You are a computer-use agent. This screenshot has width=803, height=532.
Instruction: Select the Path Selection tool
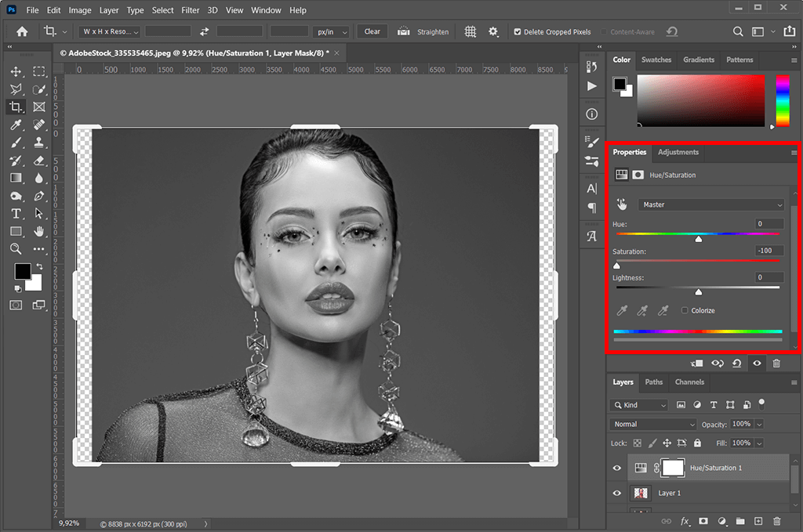pyautogui.click(x=39, y=214)
